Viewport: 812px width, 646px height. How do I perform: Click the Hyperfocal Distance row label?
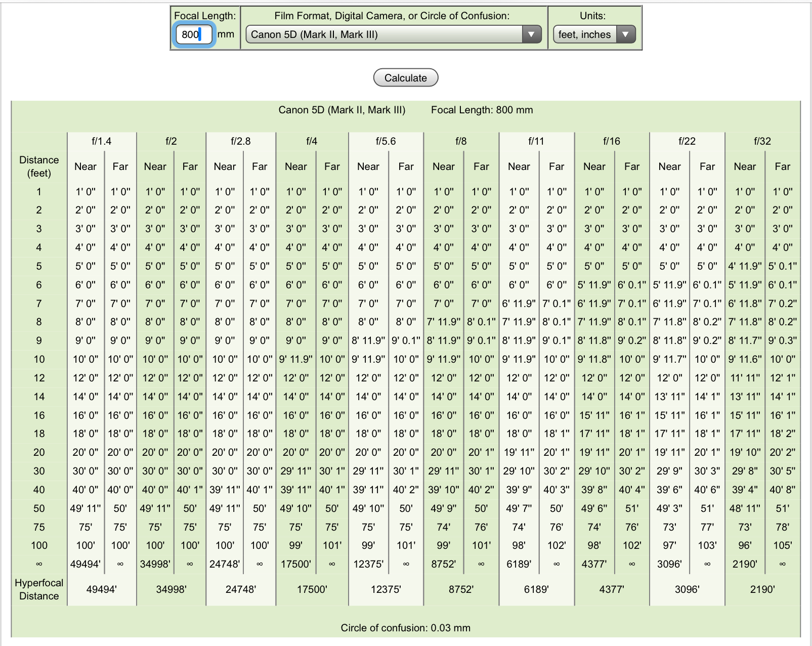tap(39, 589)
